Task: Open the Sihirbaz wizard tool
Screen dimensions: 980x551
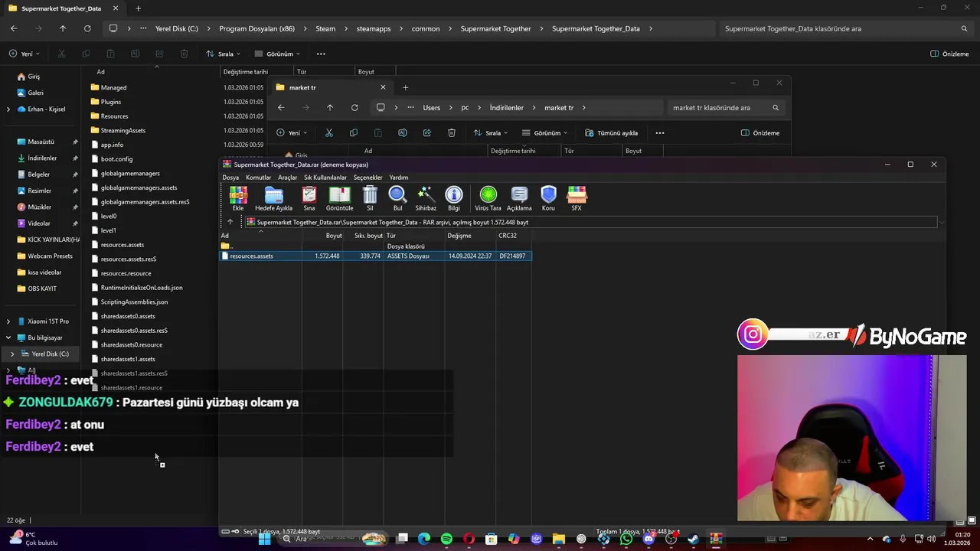Action: click(426, 198)
